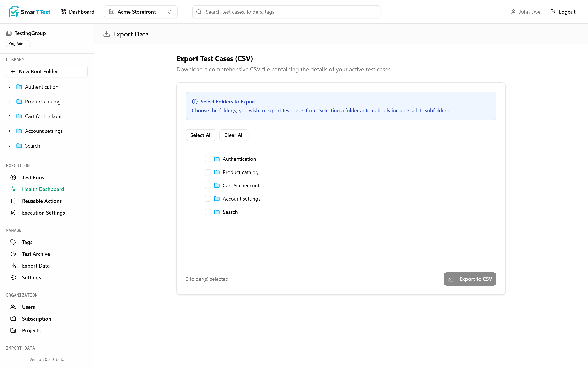Click the New Root Folder button
This screenshot has height=368, width=588.
(47, 71)
